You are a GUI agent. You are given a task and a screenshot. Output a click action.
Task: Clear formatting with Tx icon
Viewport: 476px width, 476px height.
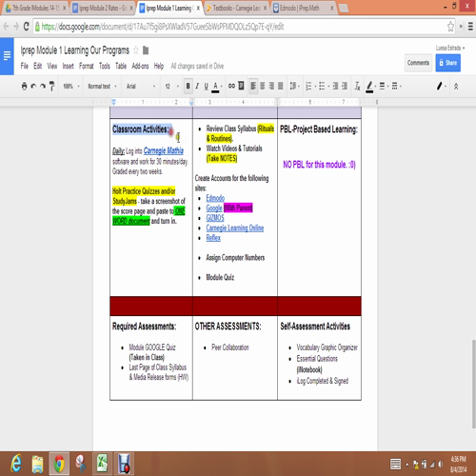(357, 86)
